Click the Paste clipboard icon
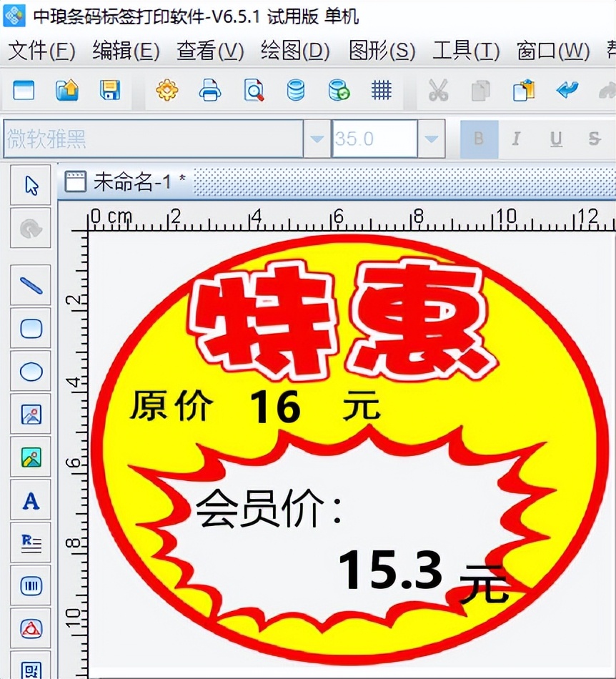This screenshot has width=616, height=679. [x=524, y=91]
